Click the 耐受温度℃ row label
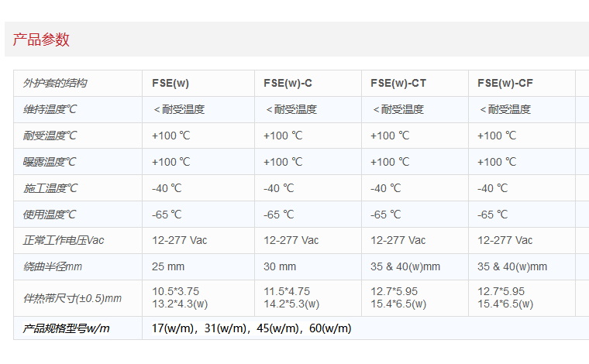Image resolution: width=589 pixels, height=364 pixels. click(50, 136)
